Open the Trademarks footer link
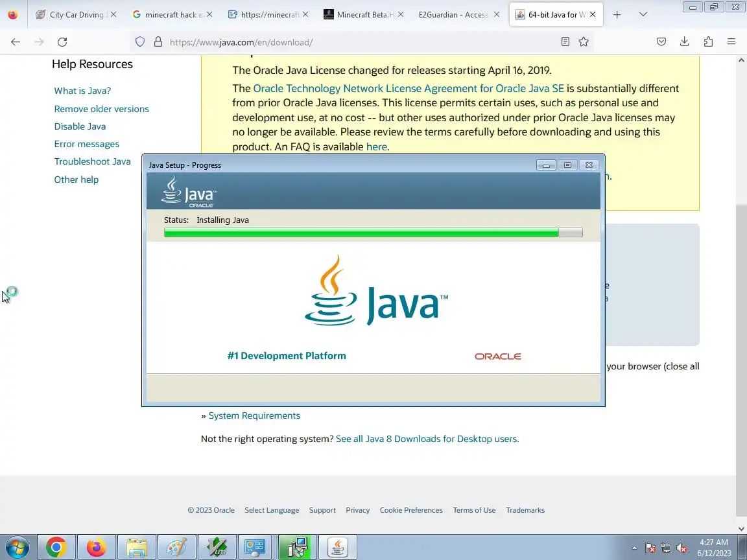The image size is (747, 560). [x=525, y=510]
